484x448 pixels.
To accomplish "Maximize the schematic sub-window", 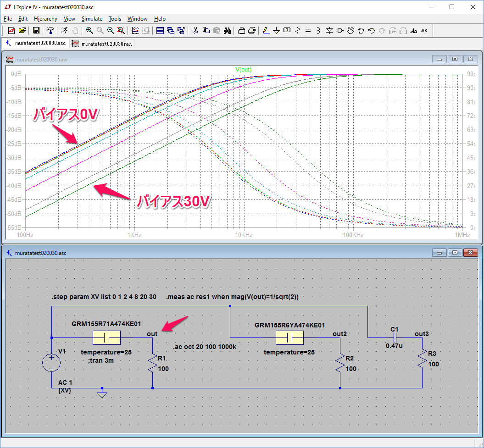I will click(455, 253).
